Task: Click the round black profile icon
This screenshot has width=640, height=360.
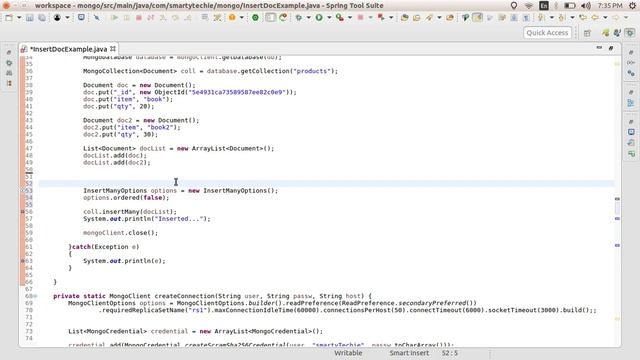Action: pyautogui.click(x=57, y=18)
